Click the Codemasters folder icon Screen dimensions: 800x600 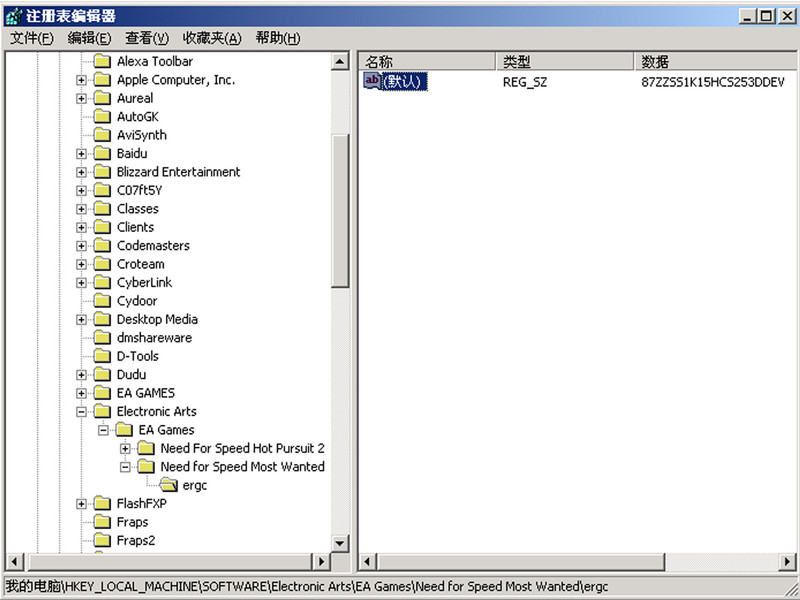[x=103, y=245]
